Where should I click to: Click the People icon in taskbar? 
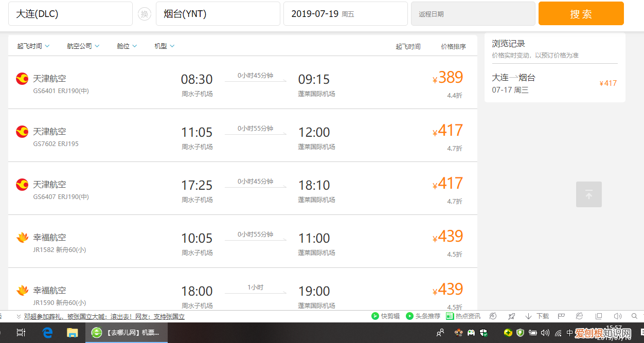(x=440, y=333)
